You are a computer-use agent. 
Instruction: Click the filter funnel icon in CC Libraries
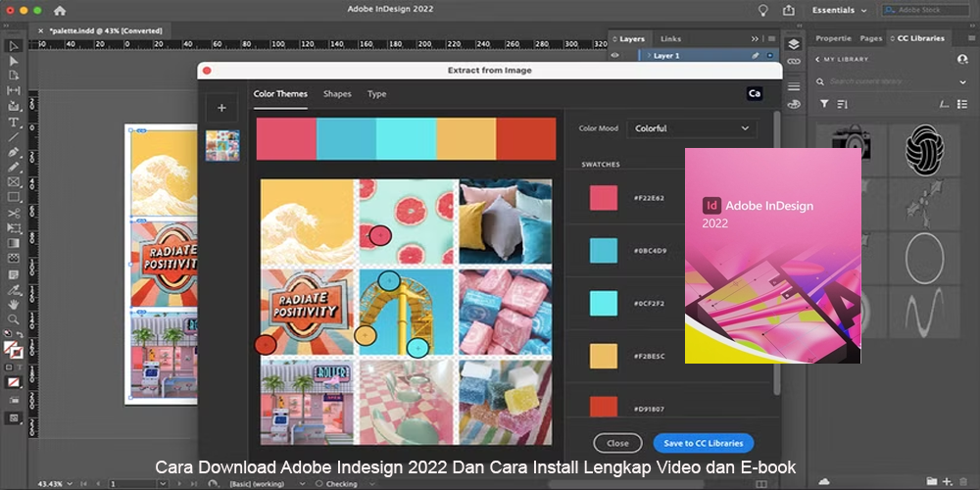[824, 104]
